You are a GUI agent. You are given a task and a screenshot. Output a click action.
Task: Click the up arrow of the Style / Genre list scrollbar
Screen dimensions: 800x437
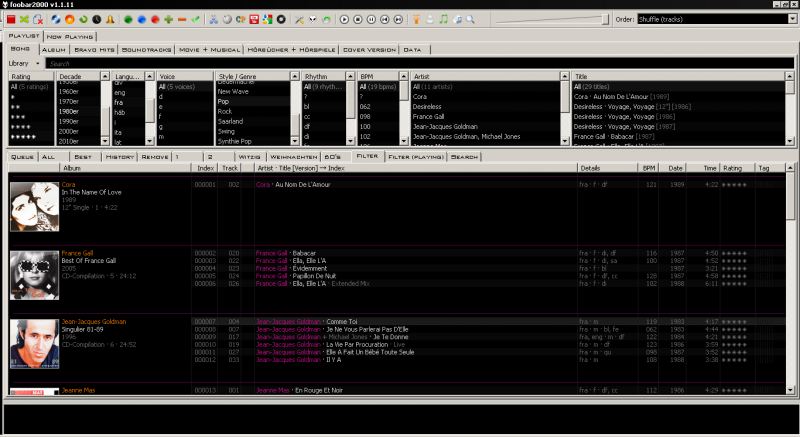(295, 76)
